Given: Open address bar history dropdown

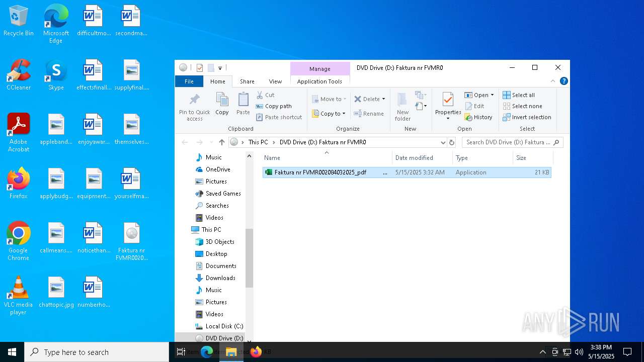Looking at the screenshot, I should [443, 142].
